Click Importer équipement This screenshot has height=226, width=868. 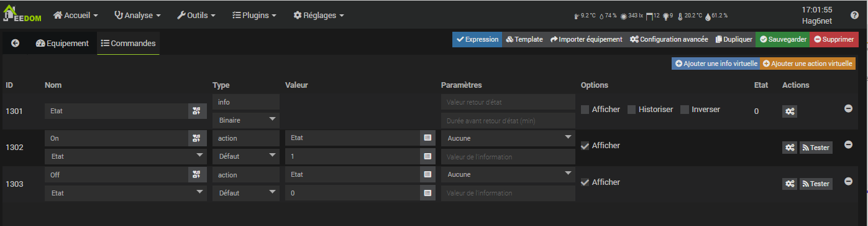click(586, 39)
